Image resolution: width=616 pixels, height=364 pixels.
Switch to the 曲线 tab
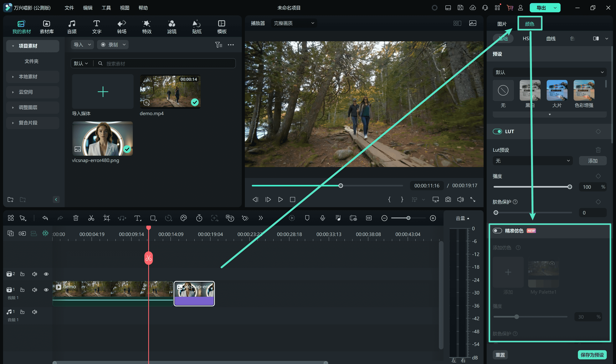coord(551,38)
